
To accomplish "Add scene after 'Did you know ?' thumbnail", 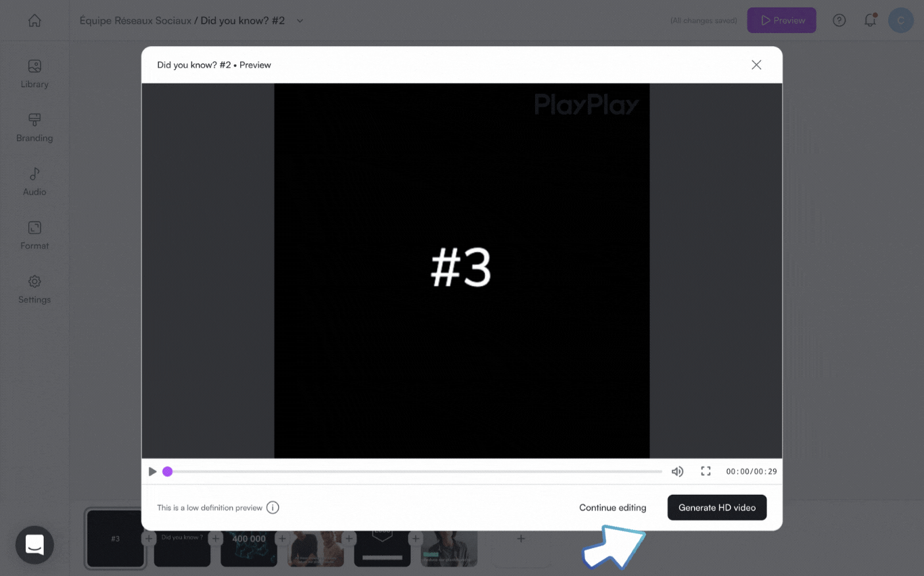I will (216, 539).
